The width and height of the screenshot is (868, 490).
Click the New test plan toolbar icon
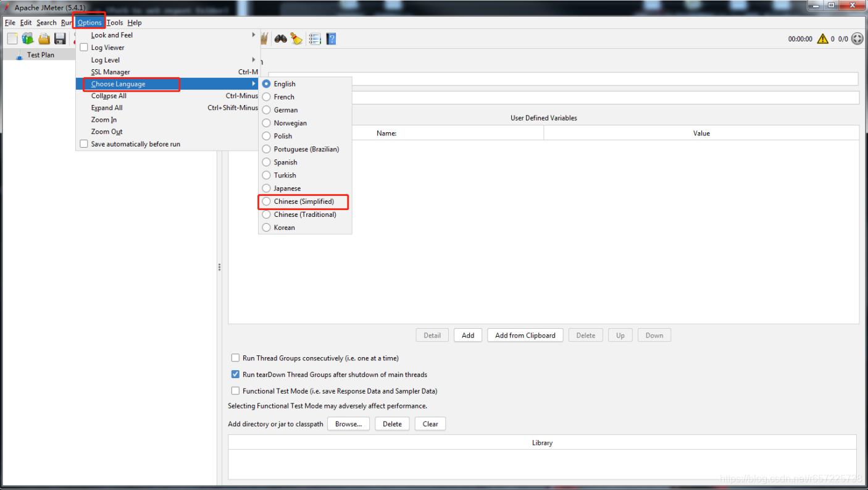coord(12,39)
